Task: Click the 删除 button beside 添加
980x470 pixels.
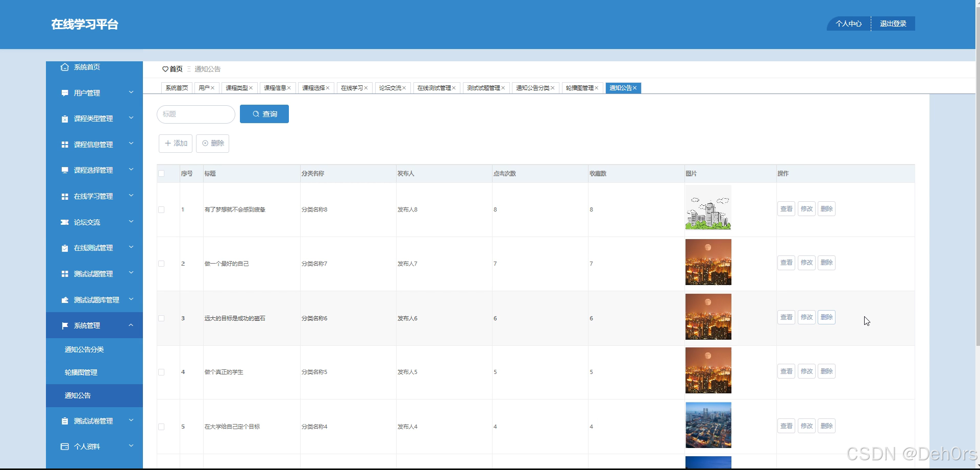Action: point(213,144)
